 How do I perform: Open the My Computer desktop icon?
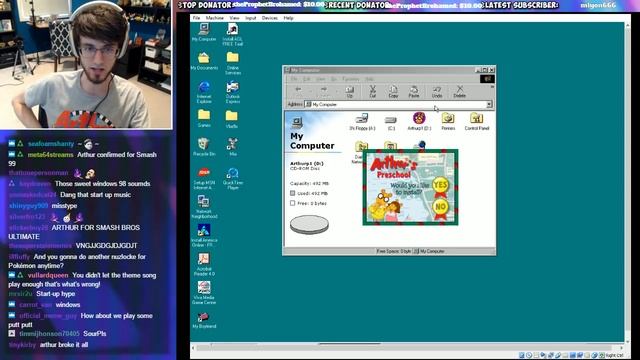coord(204,31)
